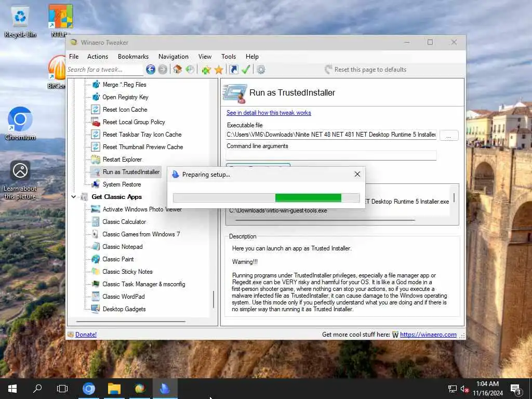Select Get Classic Apps category label
The width and height of the screenshot is (532, 399).
[x=117, y=197]
